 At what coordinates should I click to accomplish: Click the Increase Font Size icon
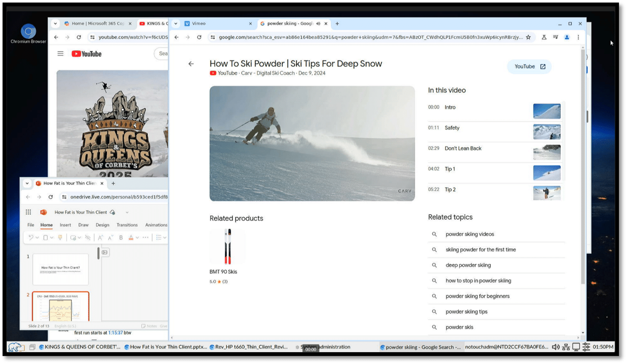101,237
